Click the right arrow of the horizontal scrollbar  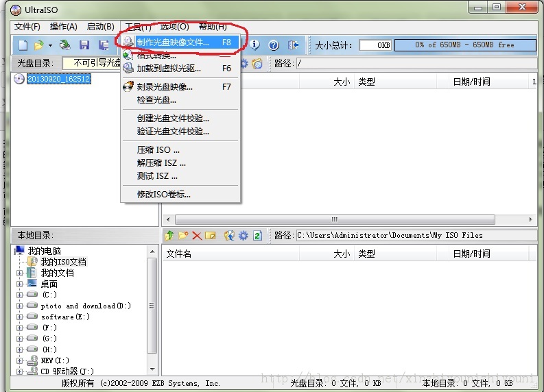[x=530, y=219]
